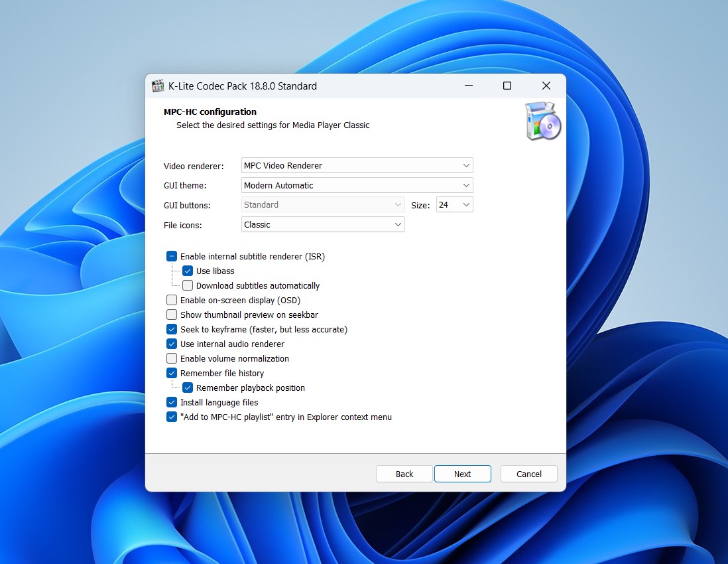Viewport: 728px width, 564px height.
Task: Click 'Select the desired settings' subtitle text
Action: point(273,125)
